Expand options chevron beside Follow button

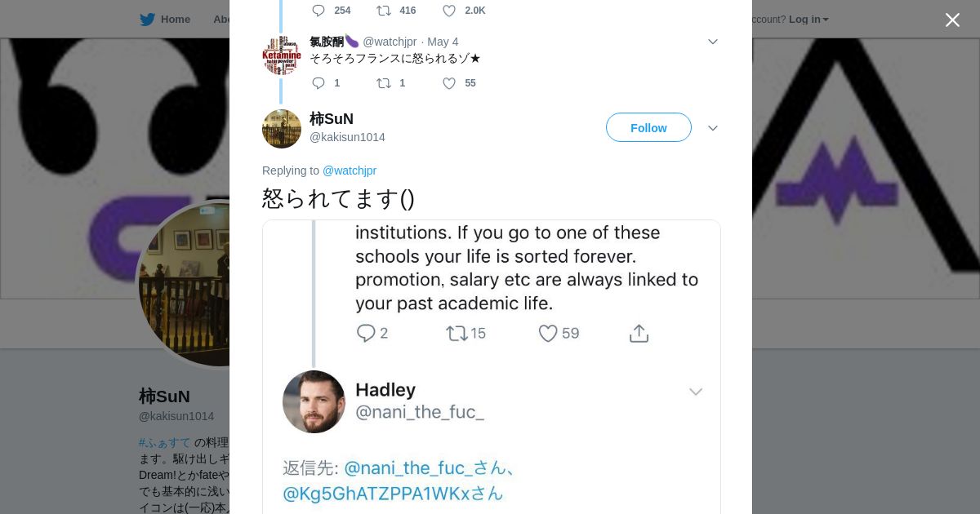pos(712,128)
